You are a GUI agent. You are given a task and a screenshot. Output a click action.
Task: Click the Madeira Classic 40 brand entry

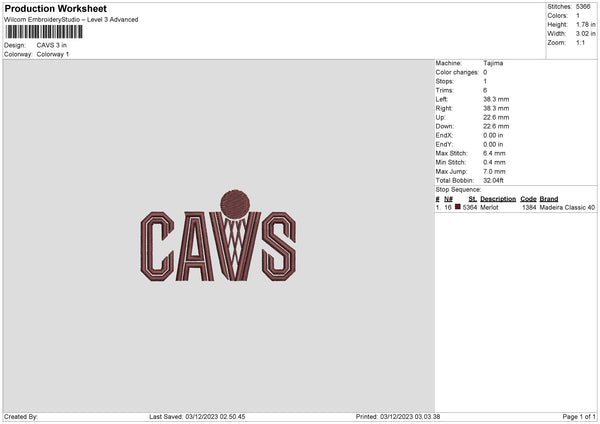pyautogui.click(x=567, y=207)
